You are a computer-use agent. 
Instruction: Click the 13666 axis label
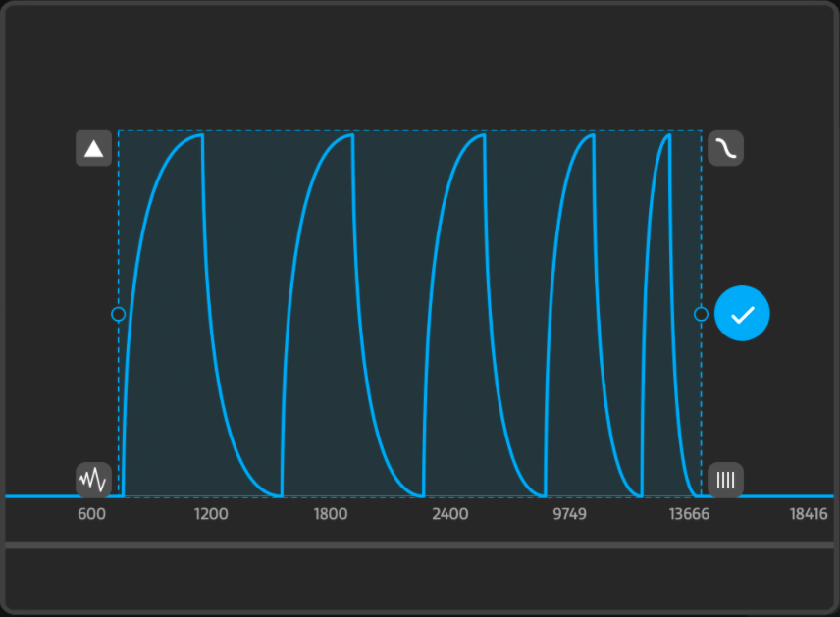click(689, 514)
